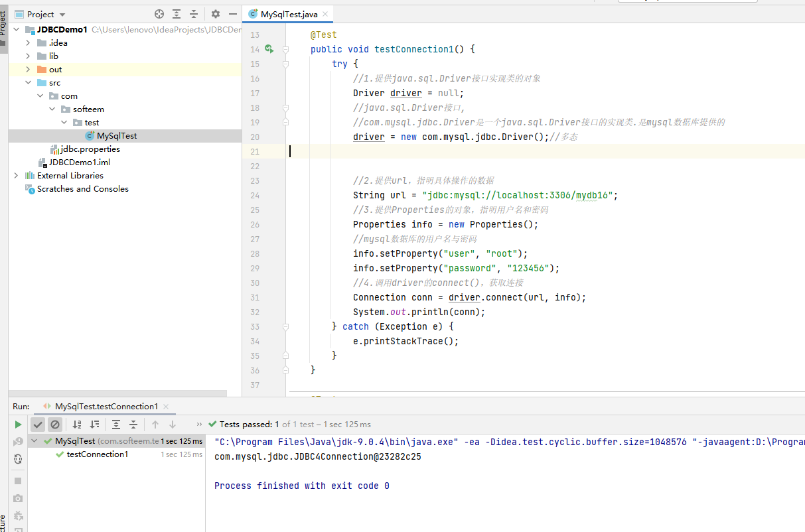
Task: Click Collapse All in the Project panel header
Action: click(x=194, y=14)
